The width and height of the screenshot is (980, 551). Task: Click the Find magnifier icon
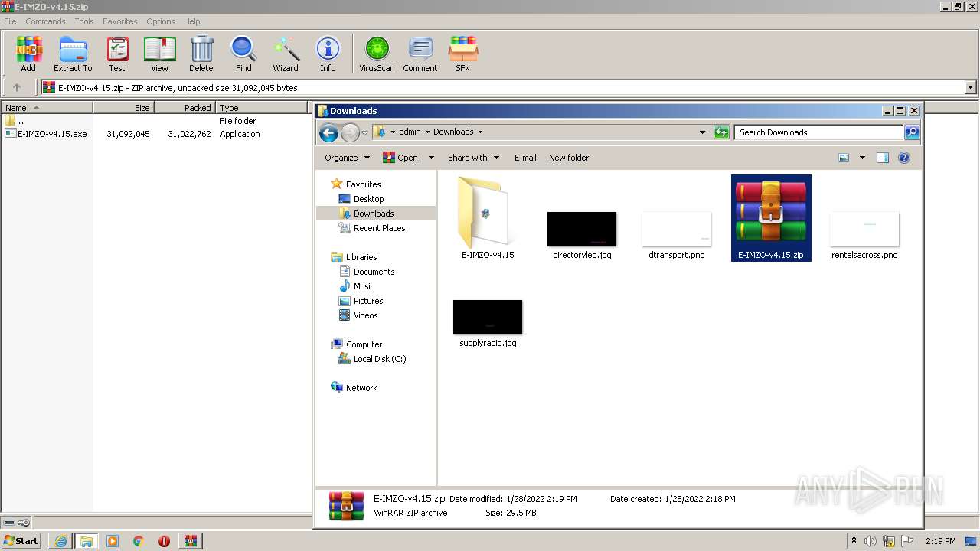coord(243,54)
